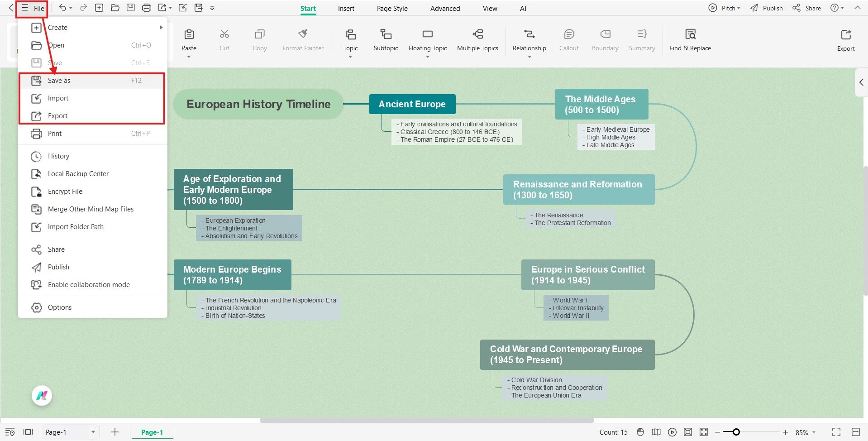This screenshot has width=868, height=441.
Task: Choose Import from the File menu
Action: 92,98
